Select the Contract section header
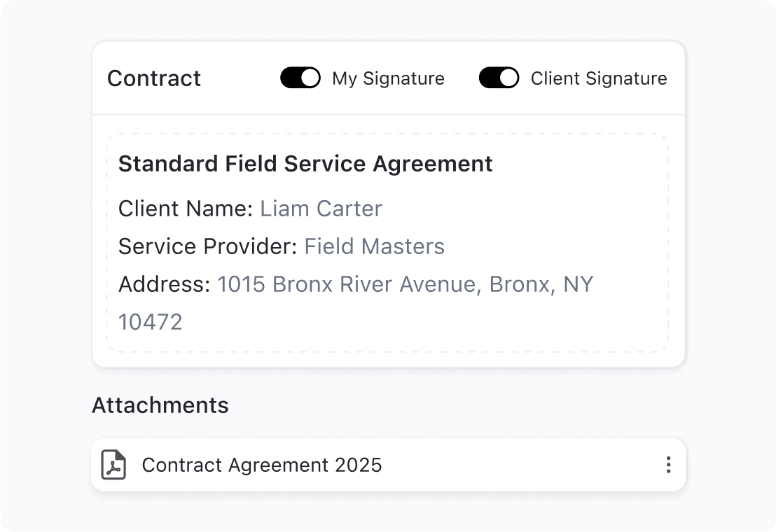This screenshot has width=776, height=532. pyautogui.click(x=153, y=78)
